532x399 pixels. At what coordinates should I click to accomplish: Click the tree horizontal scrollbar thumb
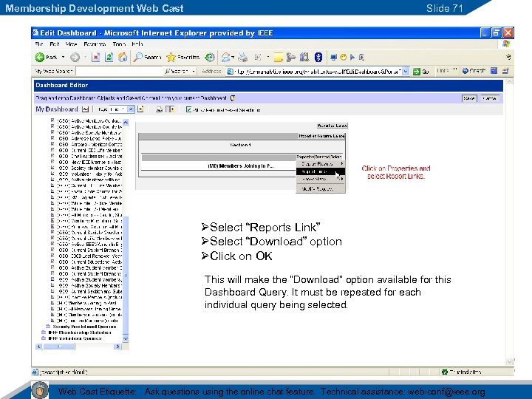click(58, 347)
